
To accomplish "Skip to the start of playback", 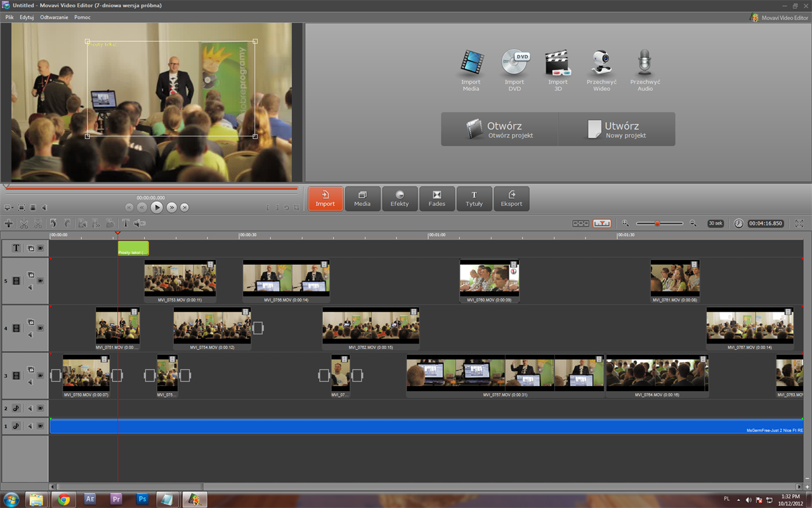I will [129, 207].
